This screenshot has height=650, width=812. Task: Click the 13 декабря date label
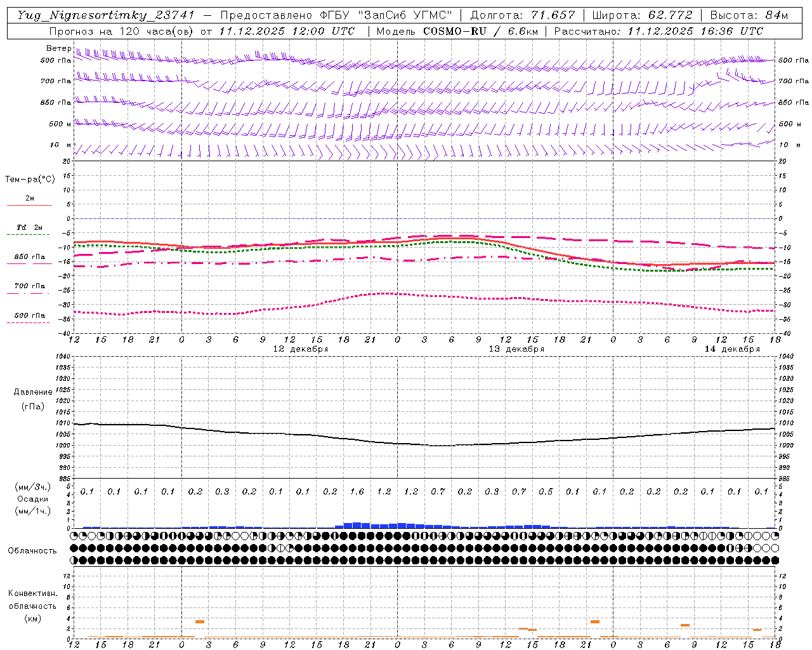point(516,349)
